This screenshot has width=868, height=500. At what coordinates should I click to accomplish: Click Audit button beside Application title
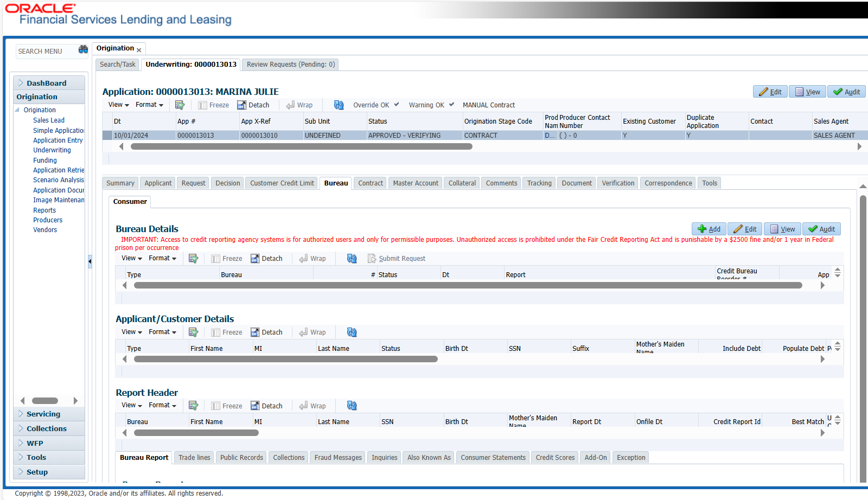tap(846, 92)
